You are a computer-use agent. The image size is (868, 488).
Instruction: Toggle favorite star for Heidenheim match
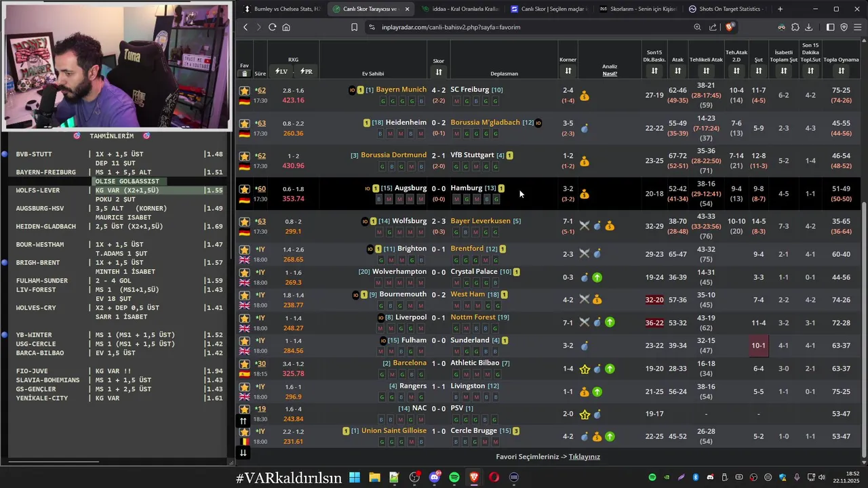coord(244,123)
